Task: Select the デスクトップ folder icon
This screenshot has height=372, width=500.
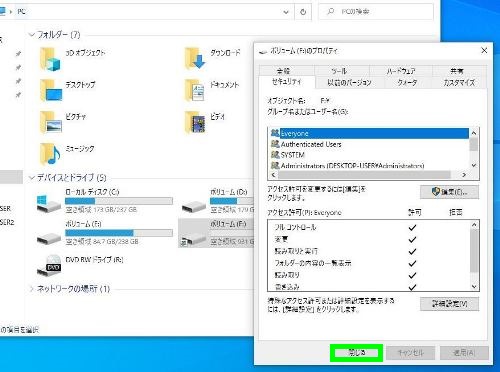Action: [51, 90]
